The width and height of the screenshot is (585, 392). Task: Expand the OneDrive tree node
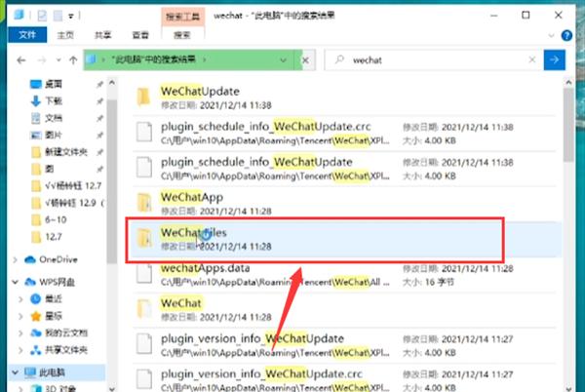tap(15, 260)
